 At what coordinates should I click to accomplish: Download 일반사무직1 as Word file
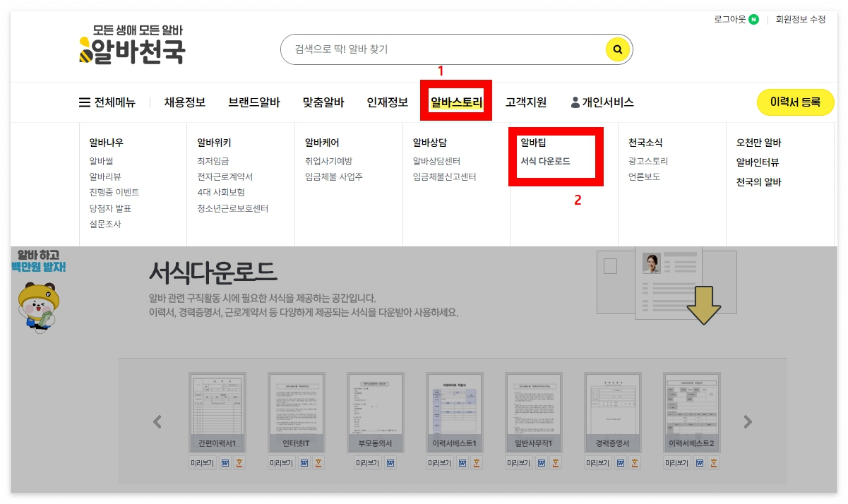pyautogui.click(x=542, y=463)
